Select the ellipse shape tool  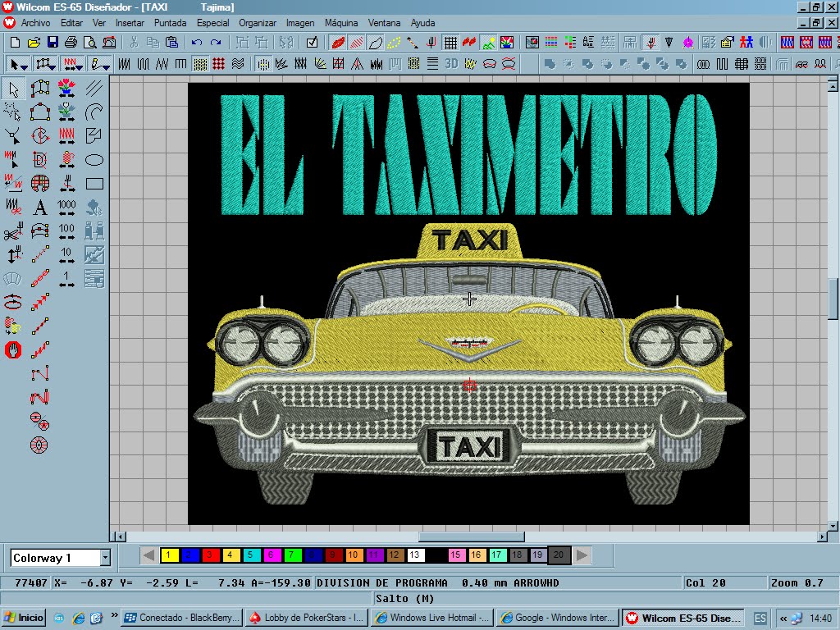click(94, 160)
